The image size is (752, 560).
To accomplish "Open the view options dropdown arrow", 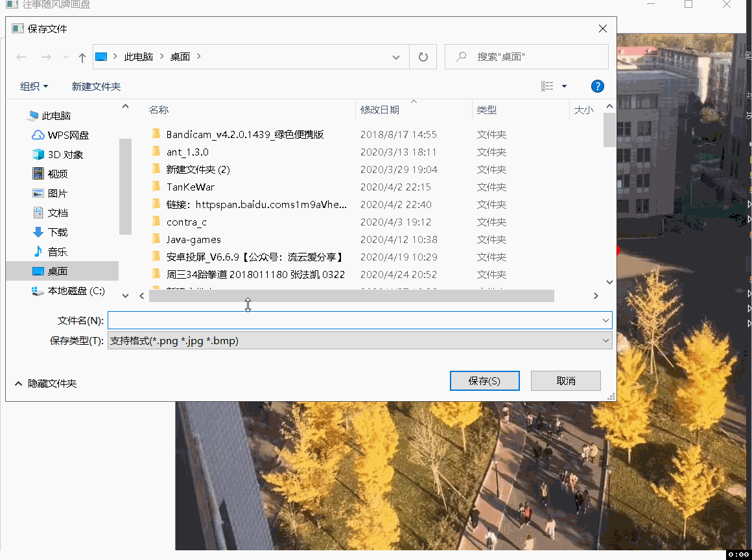I will pos(563,86).
